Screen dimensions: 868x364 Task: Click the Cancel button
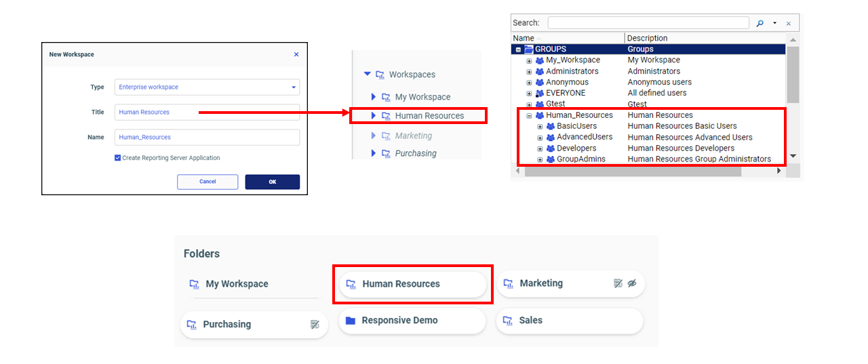(208, 182)
